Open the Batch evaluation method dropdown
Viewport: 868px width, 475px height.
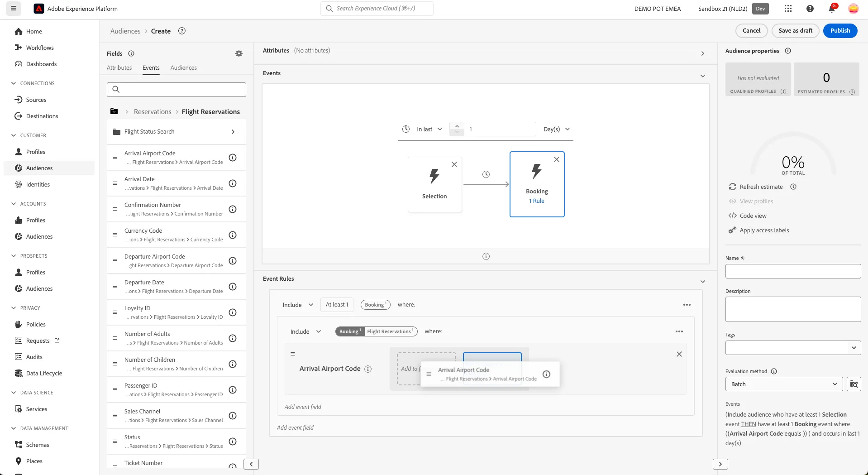click(x=784, y=384)
